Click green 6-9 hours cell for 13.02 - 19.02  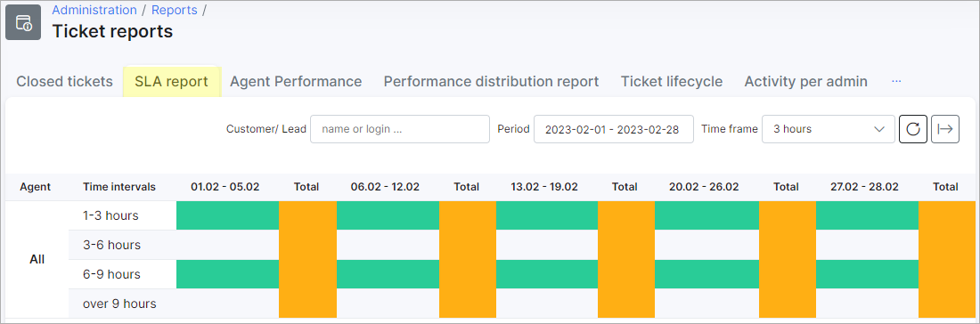[547, 274]
